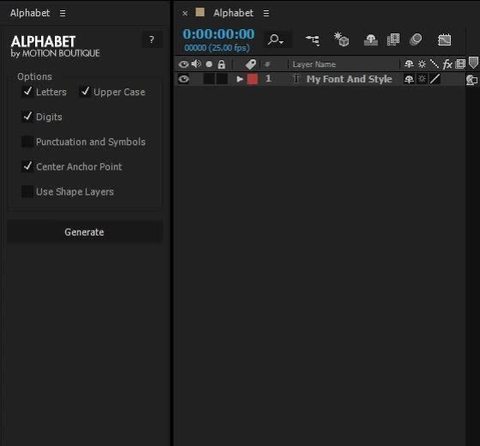Image resolution: width=480 pixels, height=446 pixels.
Task: Select the Alphabet composition timeline tab
Action: [x=233, y=13]
